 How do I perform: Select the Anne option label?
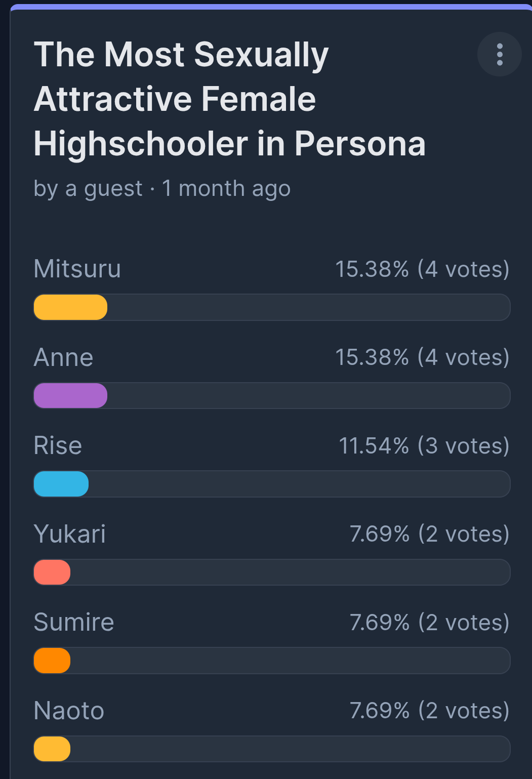(x=63, y=357)
